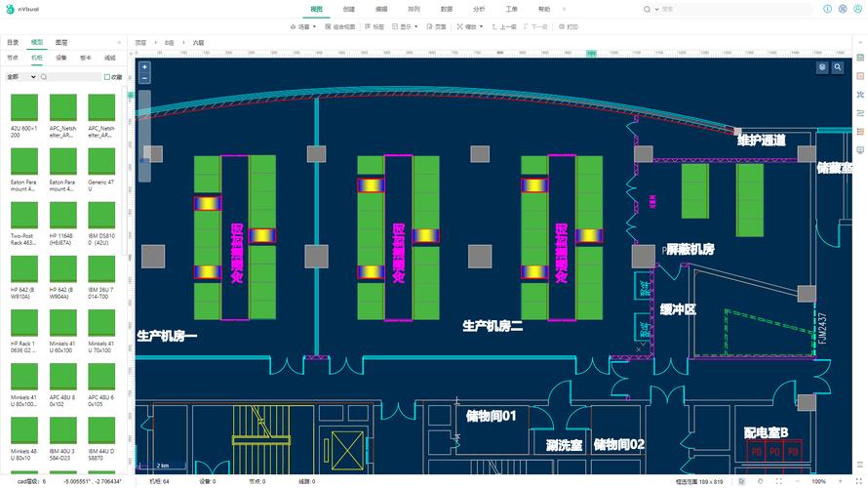Open the layers icon at canvas top right
This screenshot has height=488, width=868.
tap(822, 67)
